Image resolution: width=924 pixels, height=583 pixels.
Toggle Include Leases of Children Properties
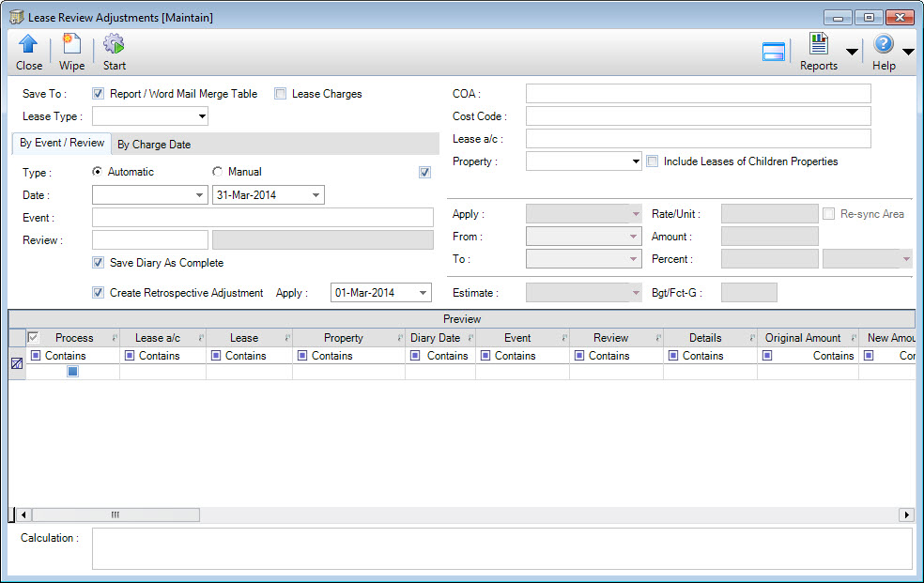coord(653,161)
